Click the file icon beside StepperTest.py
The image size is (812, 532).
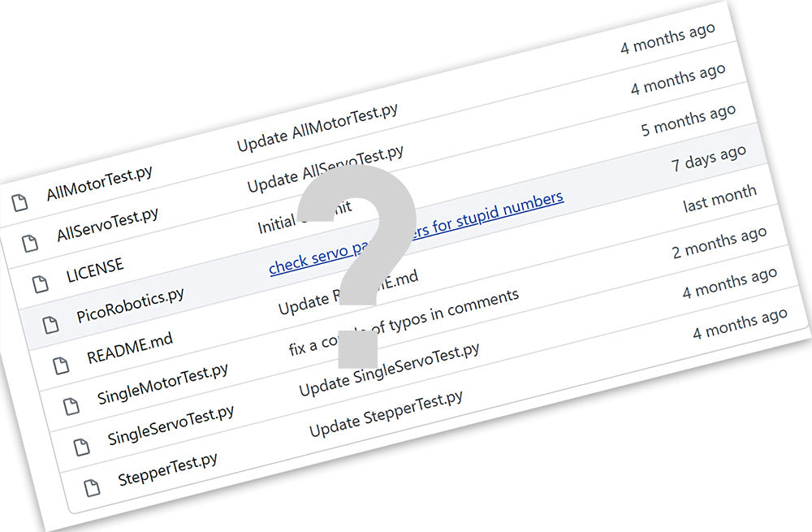coord(93,487)
